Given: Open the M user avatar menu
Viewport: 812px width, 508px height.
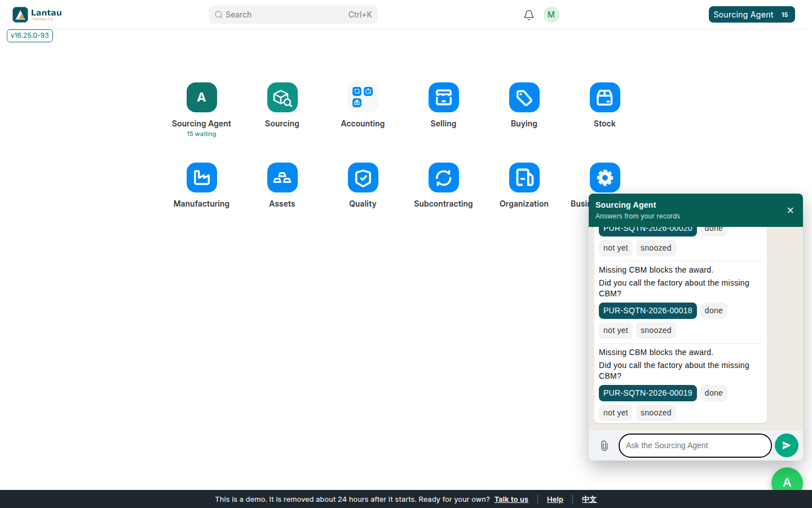Looking at the screenshot, I should pos(551,15).
